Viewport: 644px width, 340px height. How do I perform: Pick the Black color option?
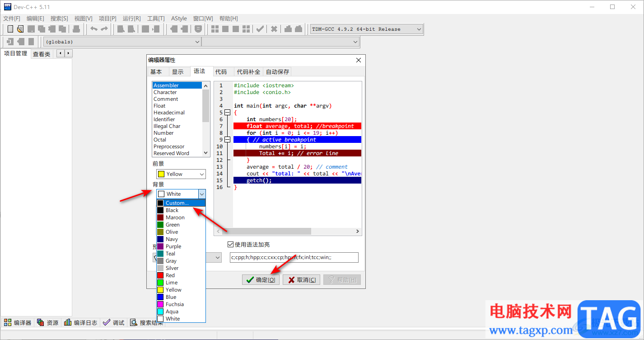tap(181, 210)
